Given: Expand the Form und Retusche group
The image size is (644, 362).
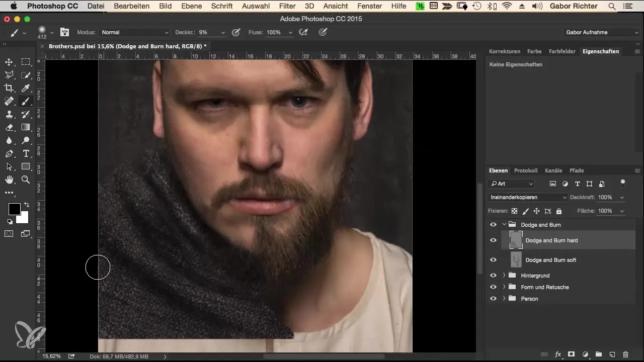Looking at the screenshot, I should point(504,287).
